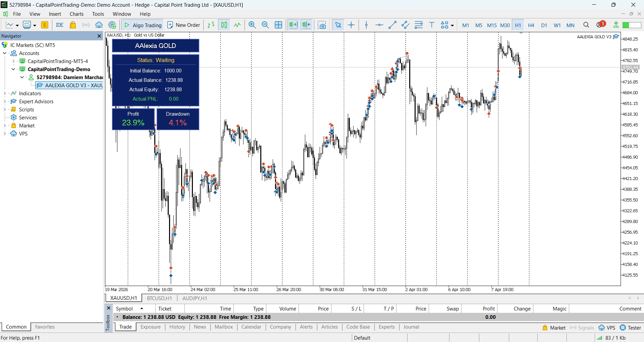Open the Market Watch dollar icon
This screenshot has height=342, width=644.
click(45, 25)
